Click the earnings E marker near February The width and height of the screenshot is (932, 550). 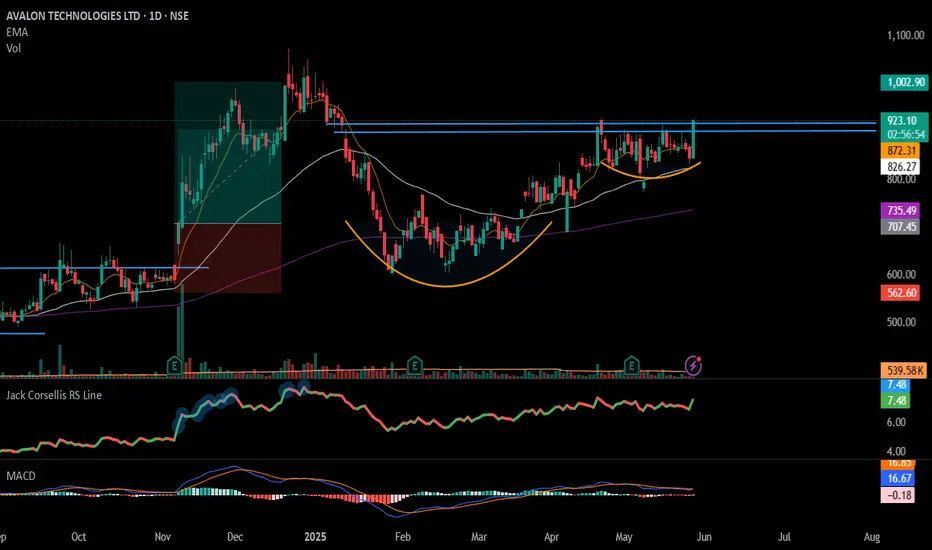(415, 366)
